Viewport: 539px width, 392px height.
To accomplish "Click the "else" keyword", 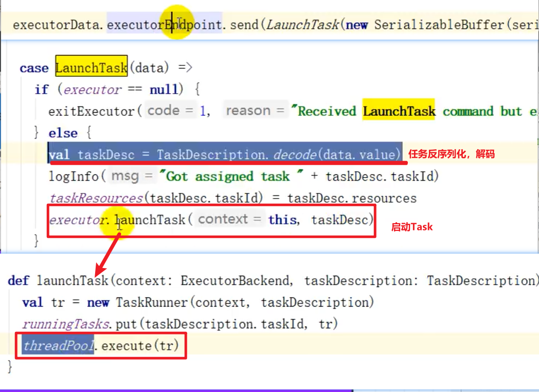I will pyautogui.click(x=63, y=133).
